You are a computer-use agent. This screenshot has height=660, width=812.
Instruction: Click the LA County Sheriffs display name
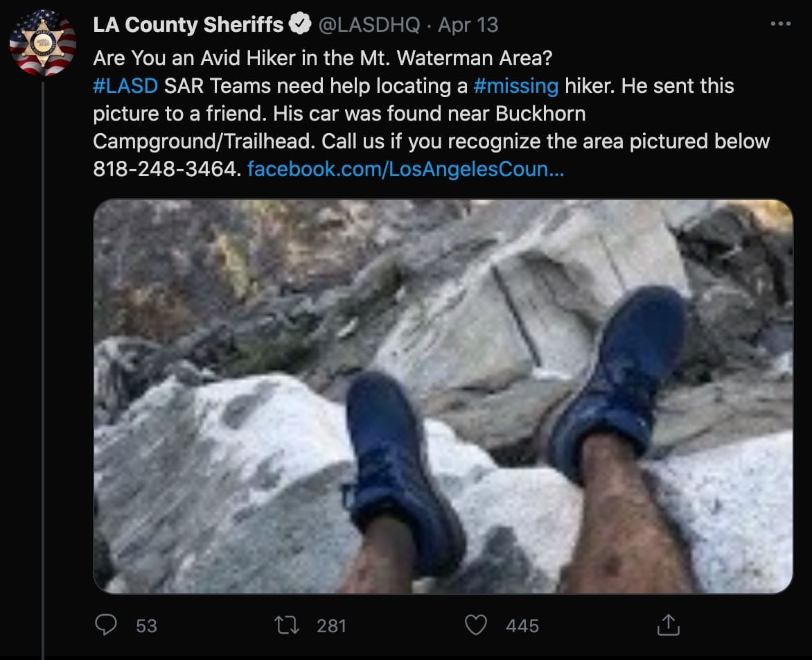[188, 25]
